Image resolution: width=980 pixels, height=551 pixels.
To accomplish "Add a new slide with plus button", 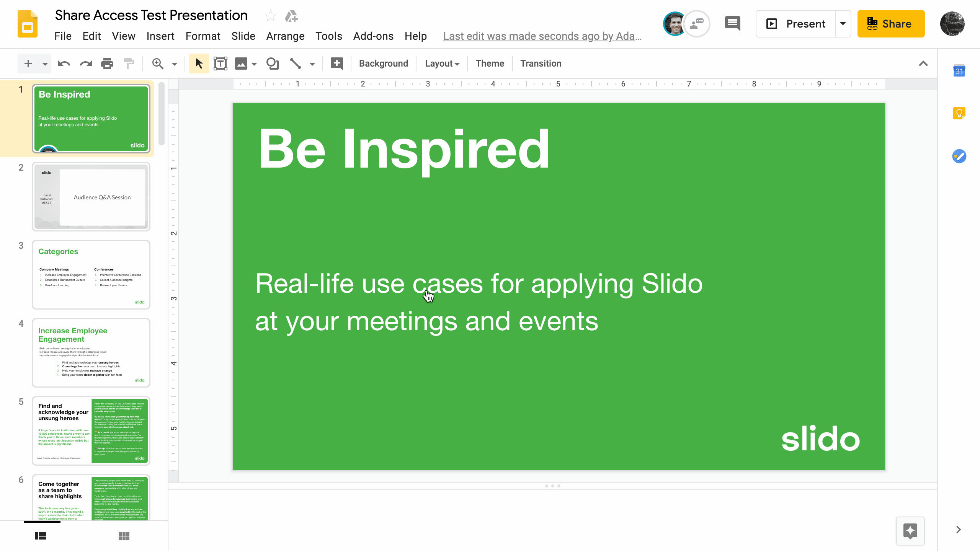I will click(x=28, y=64).
